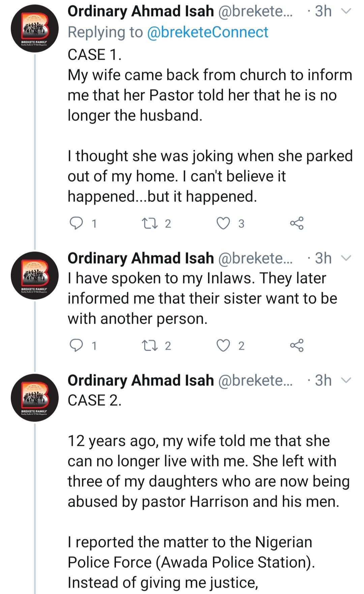Open the CASE 1 tweet options chevron
Viewport: 364px width, 594px height.
[346, 11]
